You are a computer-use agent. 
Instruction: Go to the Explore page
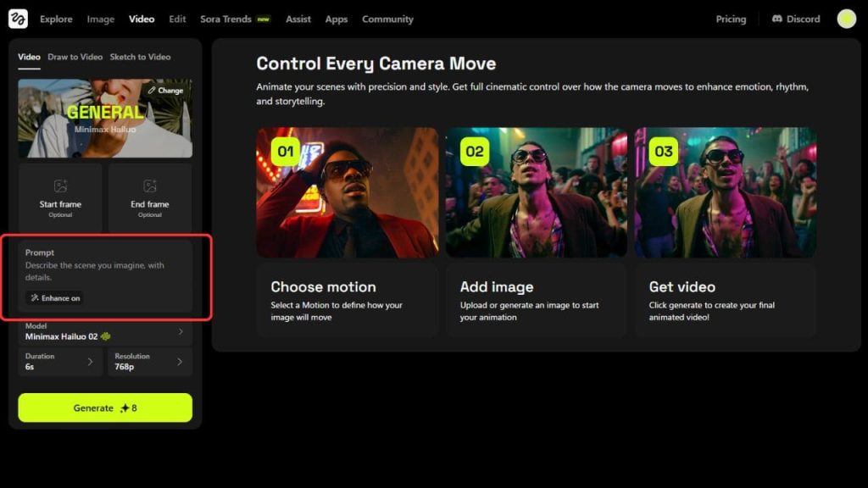pos(56,19)
